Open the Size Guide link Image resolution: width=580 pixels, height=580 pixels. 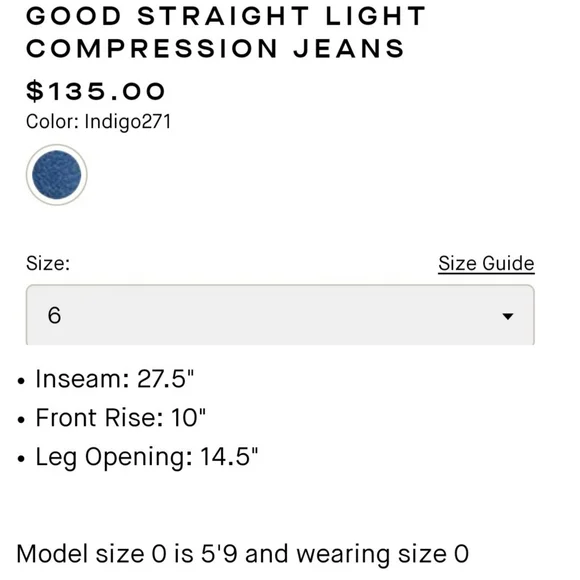click(x=486, y=264)
